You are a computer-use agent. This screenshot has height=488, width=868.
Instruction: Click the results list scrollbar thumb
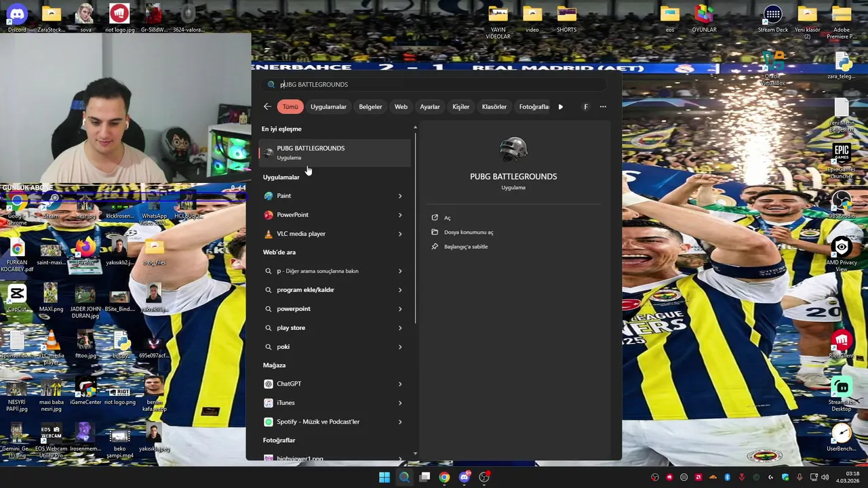pyautogui.click(x=415, y=228)
